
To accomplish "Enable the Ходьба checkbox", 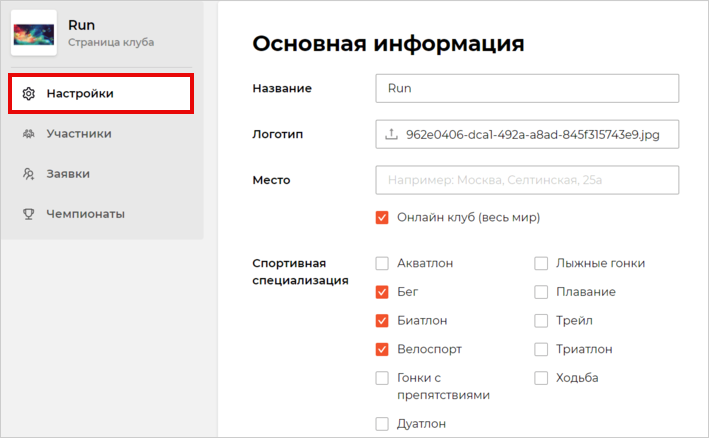I will tap(541, 378).
